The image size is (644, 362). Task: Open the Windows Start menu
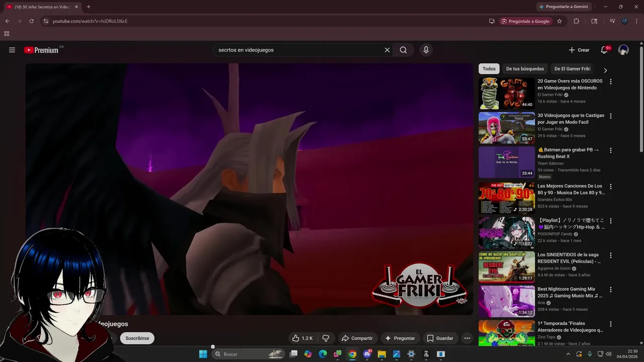point(203,354)
